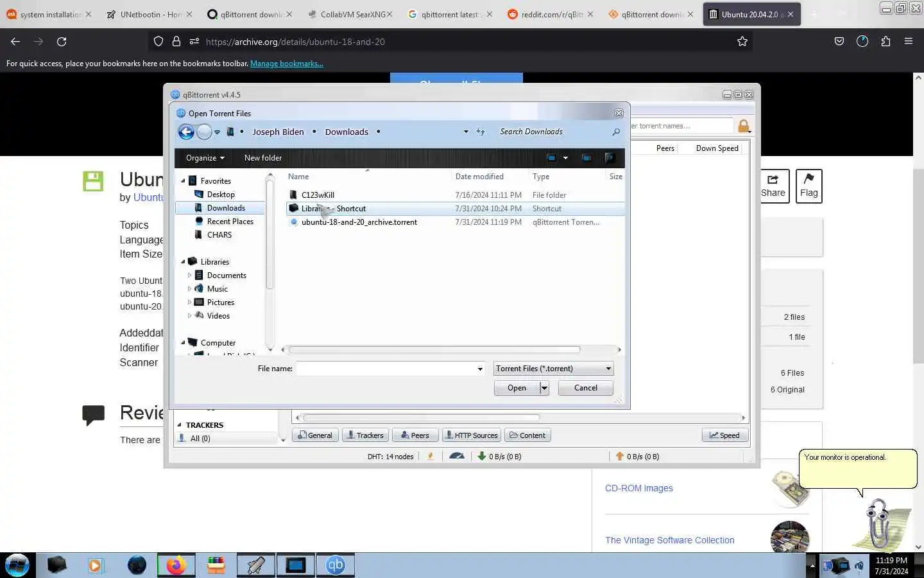Select the C123wKill folder
The height and width of the screenshot is (578, 924).
point(318,195)
